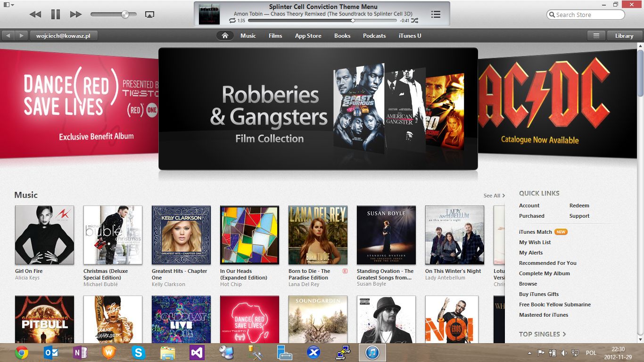Open My Wish List

point(535,242)
